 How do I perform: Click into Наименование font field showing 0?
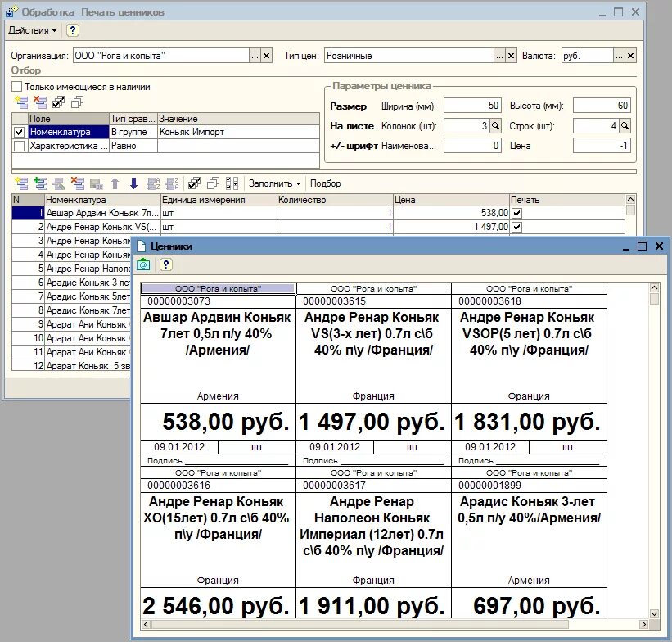point(472,146)
